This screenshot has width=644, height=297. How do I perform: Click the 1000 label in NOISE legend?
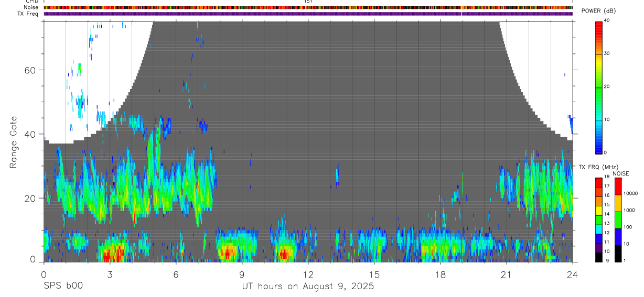[x=629, y=210]
